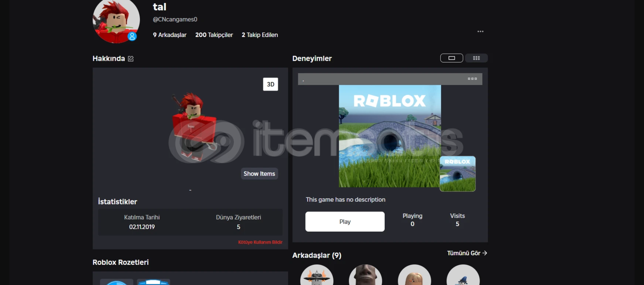Screen dimensions: 644x285
Task: Switch Deneyimler to grid view
Action: point(476,58)
